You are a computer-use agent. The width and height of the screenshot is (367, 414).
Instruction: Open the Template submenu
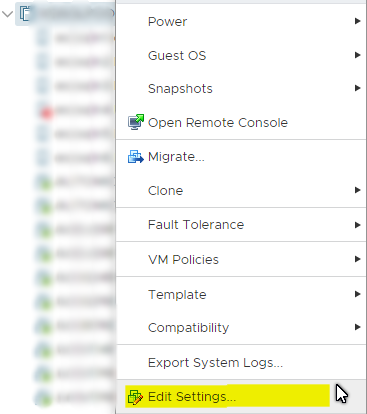(241, 294)
